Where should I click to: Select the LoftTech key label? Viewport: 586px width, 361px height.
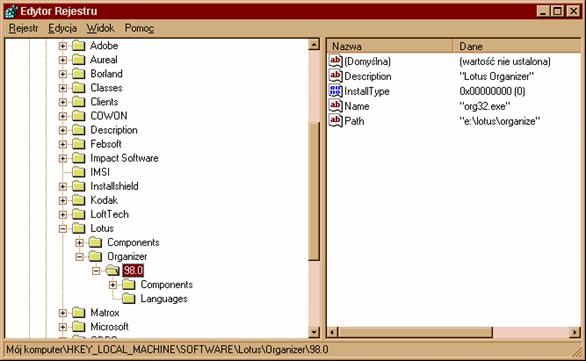pos(110,215)
